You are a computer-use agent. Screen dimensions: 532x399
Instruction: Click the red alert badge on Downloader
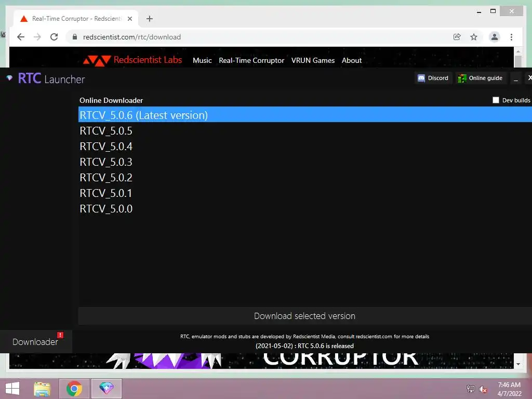[60, 335]
